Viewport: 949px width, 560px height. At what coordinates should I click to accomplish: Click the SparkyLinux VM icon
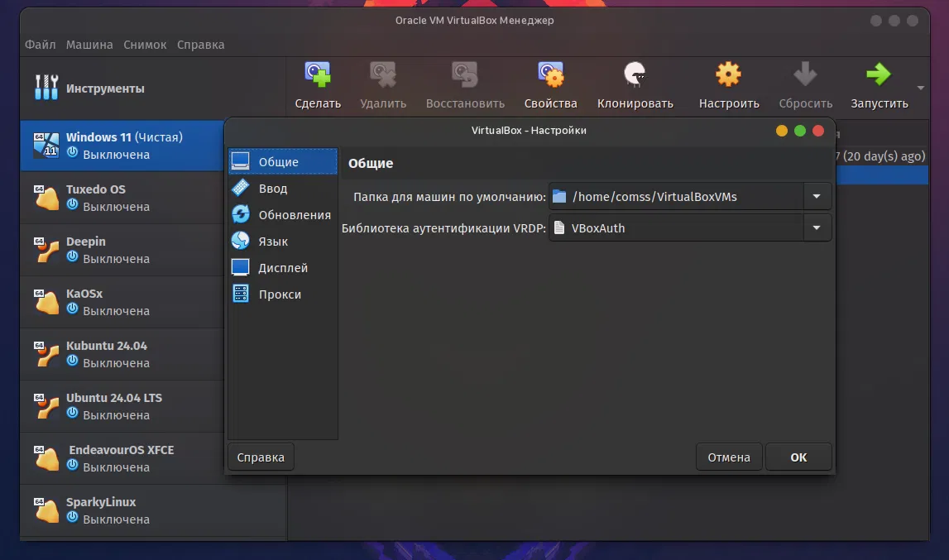[46, 510]
